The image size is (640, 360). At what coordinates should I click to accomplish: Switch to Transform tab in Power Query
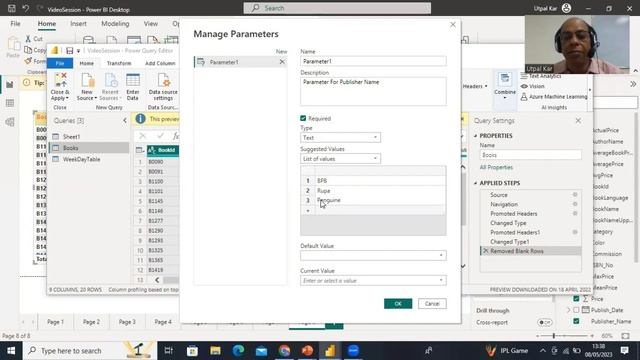(x=119, y=63)
